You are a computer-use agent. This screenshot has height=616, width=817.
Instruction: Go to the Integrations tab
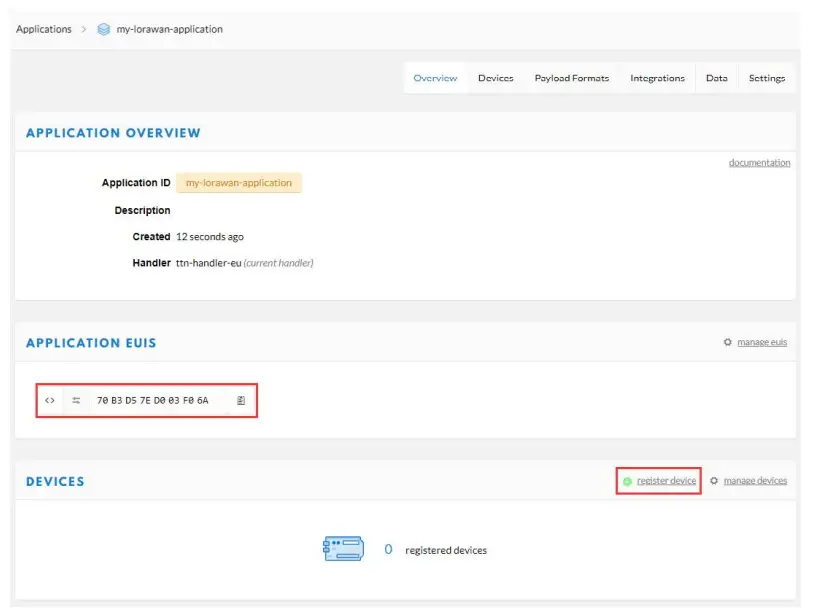point(657,78)
